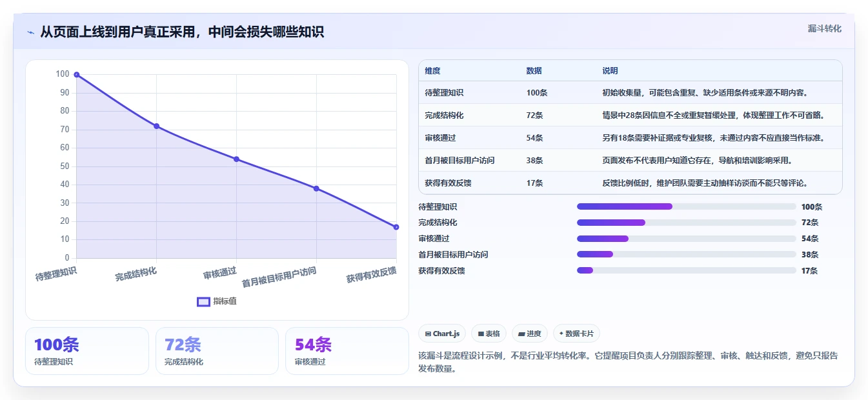Click the Chart.js tag chip
Screen dimensions: 868x400
pyautogui.click(x=442, y=334)
